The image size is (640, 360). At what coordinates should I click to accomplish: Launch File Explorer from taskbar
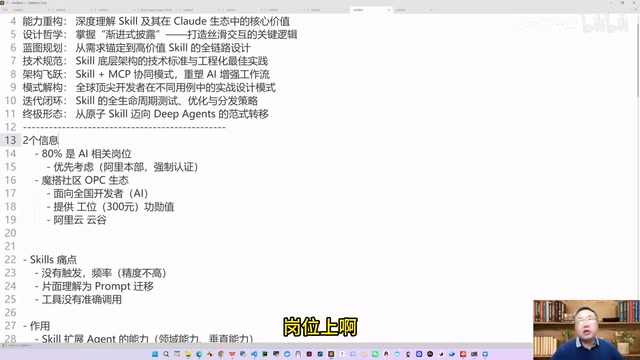[188, 354]
